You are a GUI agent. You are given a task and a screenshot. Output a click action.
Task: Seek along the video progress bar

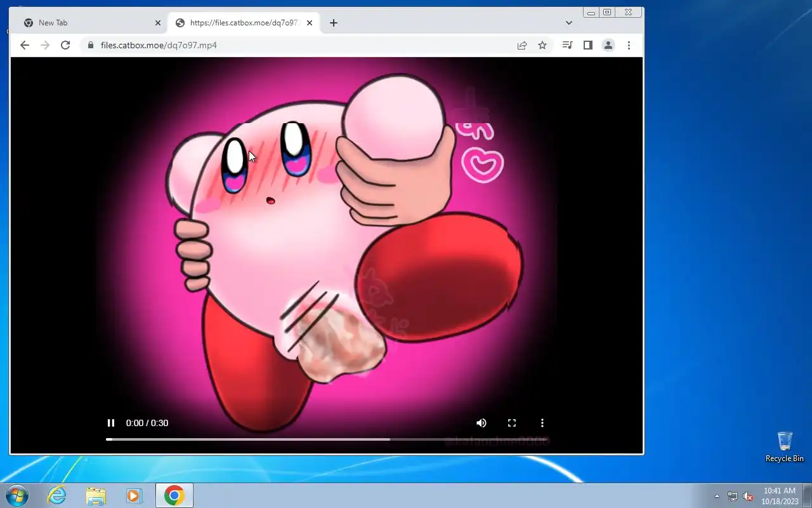click(327, 439)
